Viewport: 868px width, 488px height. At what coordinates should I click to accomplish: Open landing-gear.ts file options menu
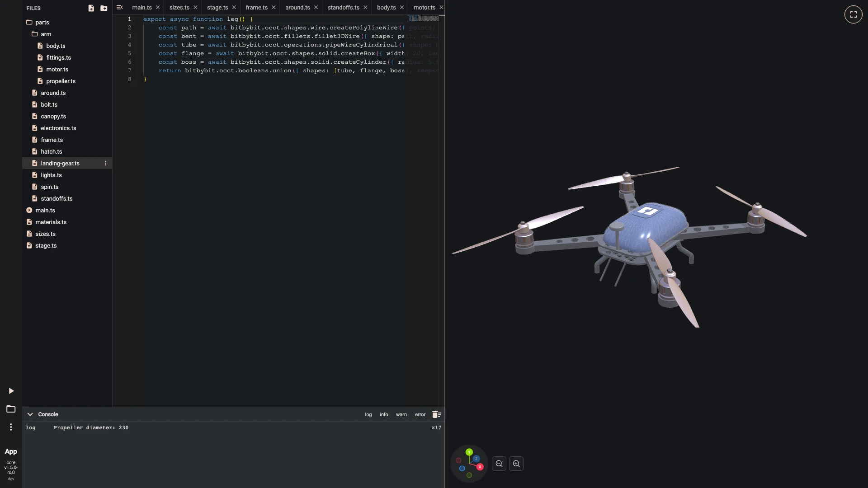click(106, 163)
